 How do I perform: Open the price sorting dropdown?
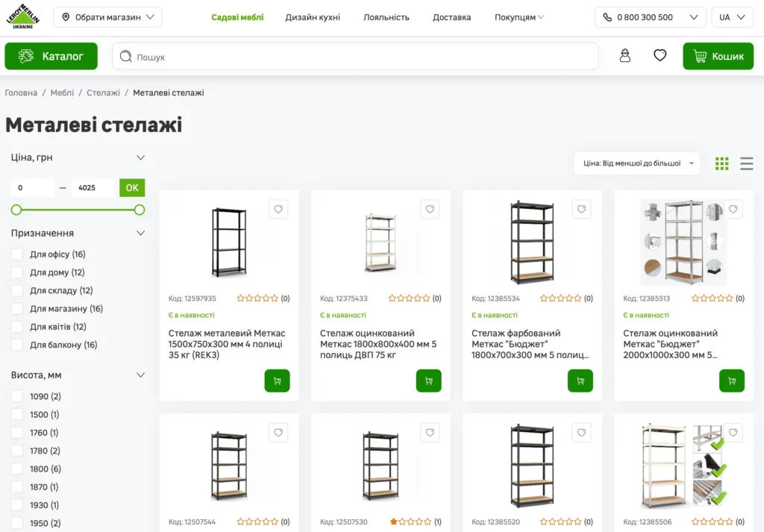[636, 163]
